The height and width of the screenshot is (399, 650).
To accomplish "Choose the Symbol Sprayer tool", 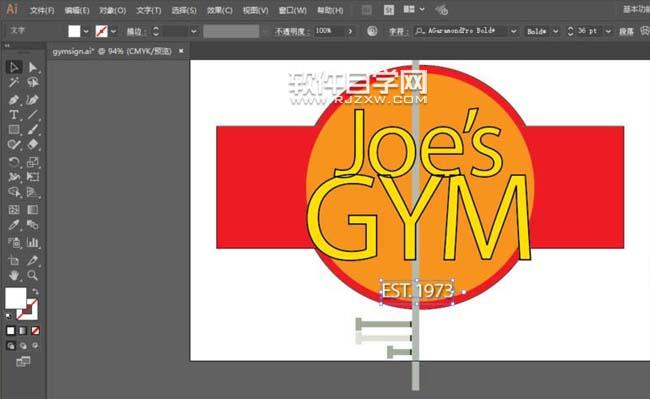I will [x=14, y=242].
